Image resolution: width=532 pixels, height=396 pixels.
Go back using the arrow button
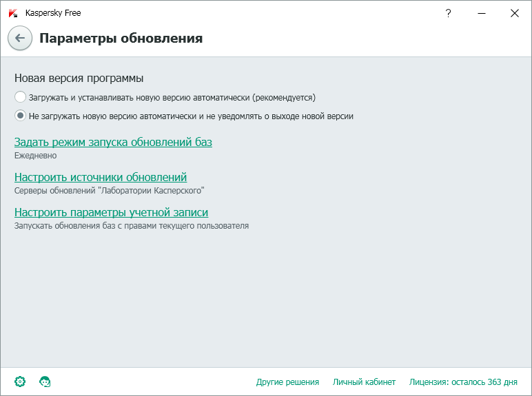[20, 38]
